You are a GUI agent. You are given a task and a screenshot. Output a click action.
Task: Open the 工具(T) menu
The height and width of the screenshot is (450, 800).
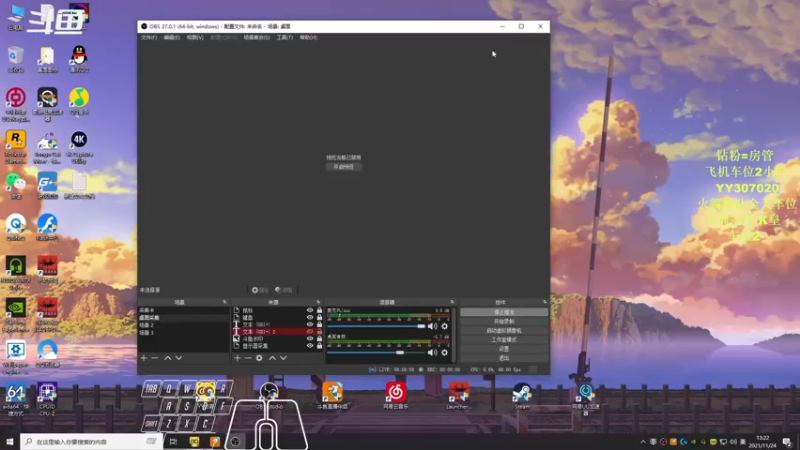click(285, 37)
